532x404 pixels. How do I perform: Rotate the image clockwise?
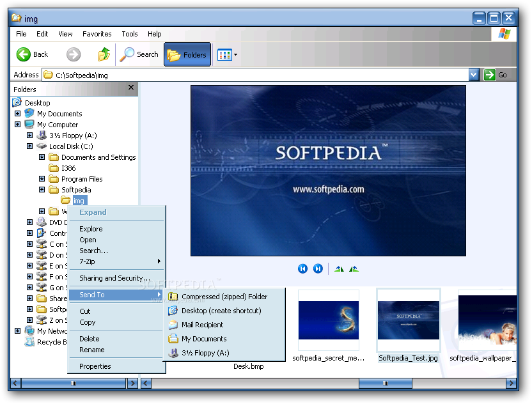pyautogui.click(x=339, y=269)
